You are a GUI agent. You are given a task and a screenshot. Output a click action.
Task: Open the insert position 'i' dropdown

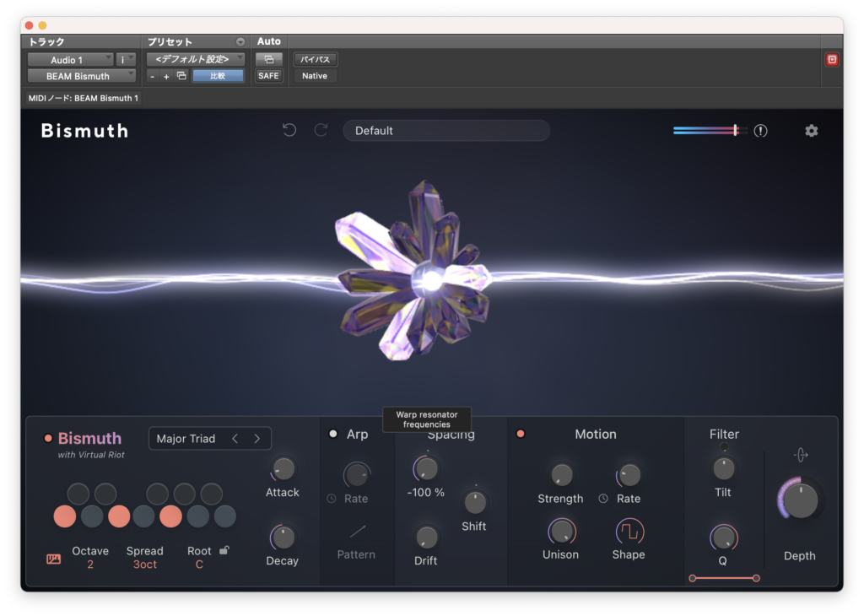(127, 60)
